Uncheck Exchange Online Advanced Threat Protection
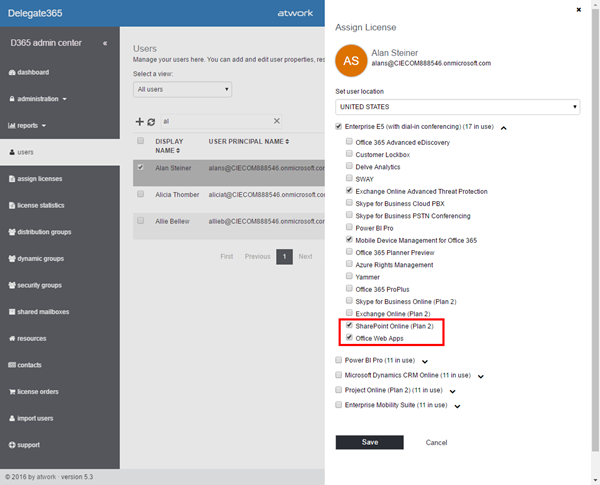Screen dimensions: 600x485 tap(349, 190)
